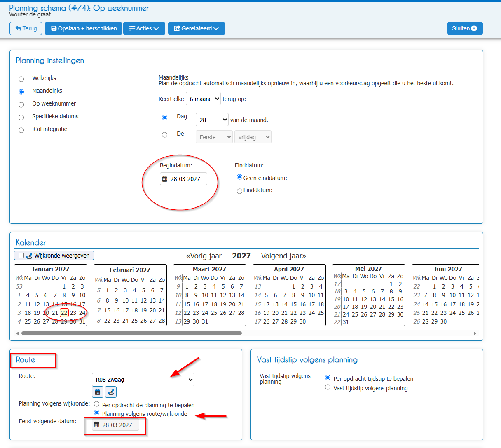Click the route map icon button under Route dropdown

pos(111,392)
